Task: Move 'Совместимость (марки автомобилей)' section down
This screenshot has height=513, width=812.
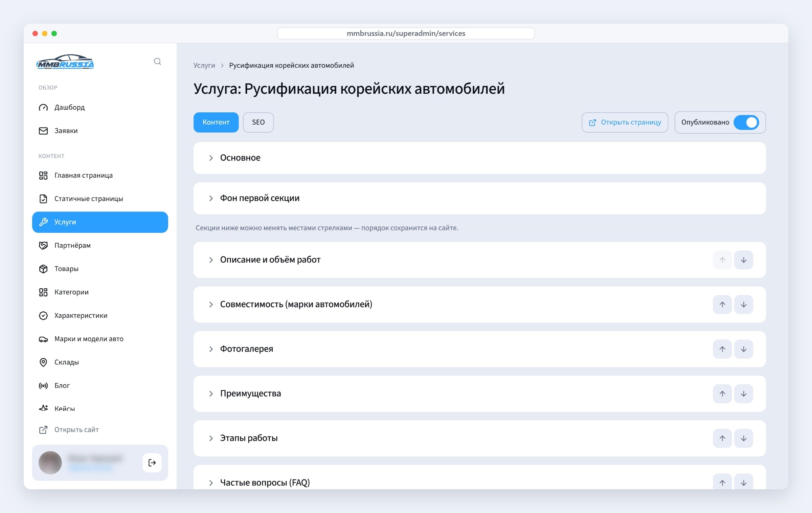Action: pyautogui.click(x=744, y=305)
